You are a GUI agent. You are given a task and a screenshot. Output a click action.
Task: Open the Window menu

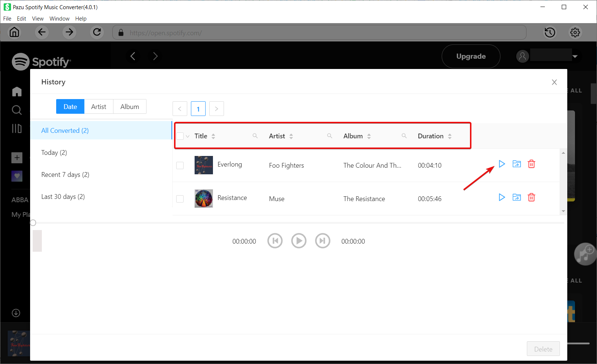59,18
